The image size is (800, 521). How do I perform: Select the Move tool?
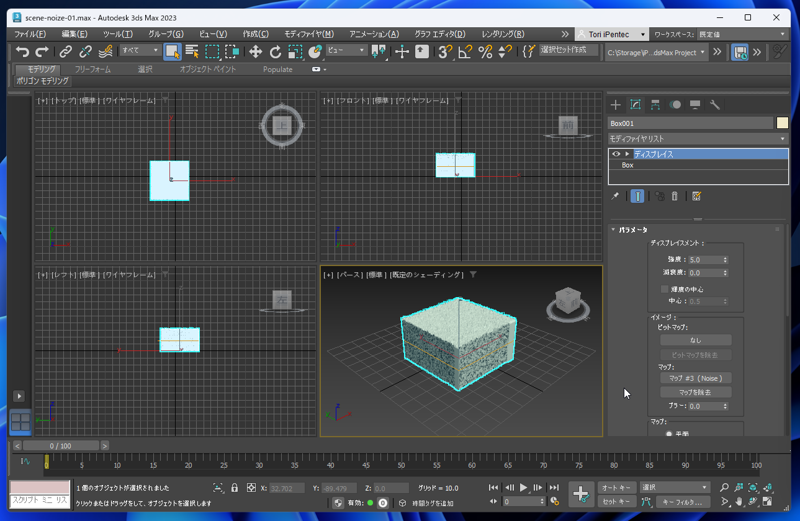(x=255, y=52)
